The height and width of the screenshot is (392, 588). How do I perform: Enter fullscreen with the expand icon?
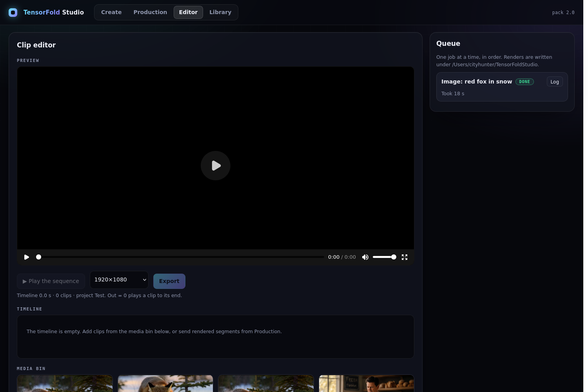tap(405, 257)
